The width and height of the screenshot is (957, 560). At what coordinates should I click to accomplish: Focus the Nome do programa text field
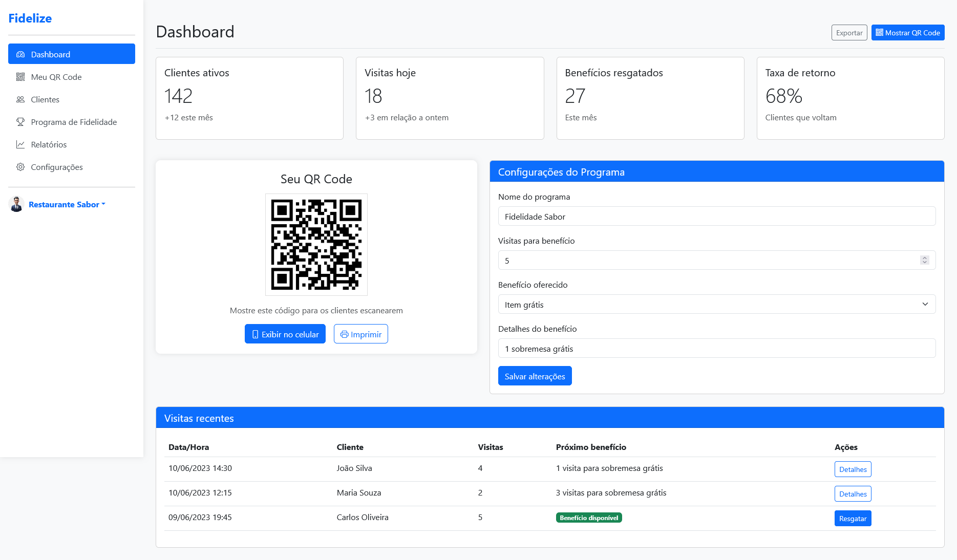point(716,217)
